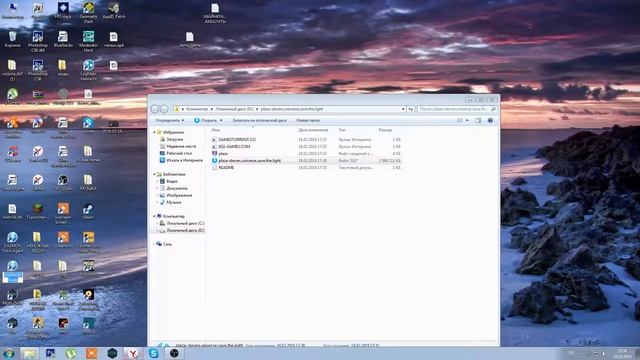
Task: Expand the Сеть tree node
Action: pos(154,244)
